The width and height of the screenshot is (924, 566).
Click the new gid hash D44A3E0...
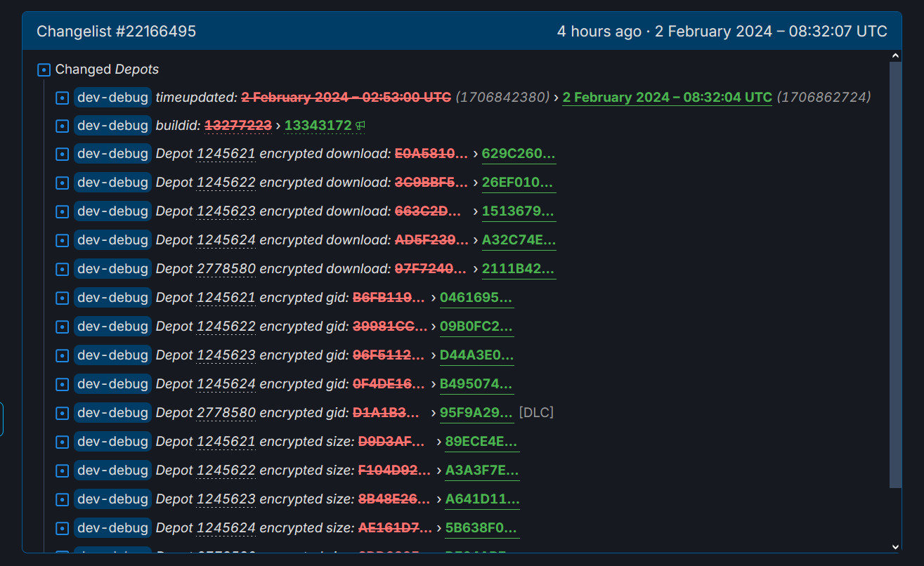(477, 355)
